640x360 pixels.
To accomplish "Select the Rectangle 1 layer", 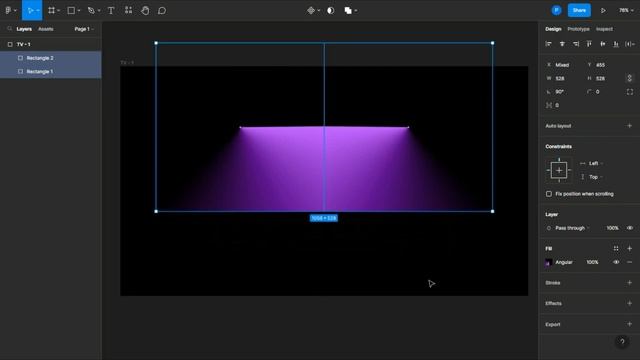I will [51, 71].
